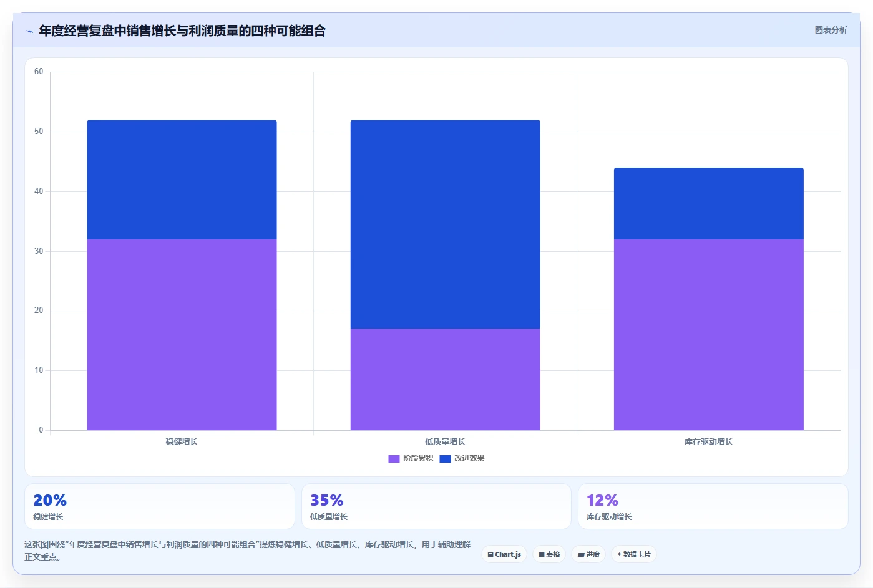
Task: Click the description paragraph below the cards
Action: [x=248, y=551]
